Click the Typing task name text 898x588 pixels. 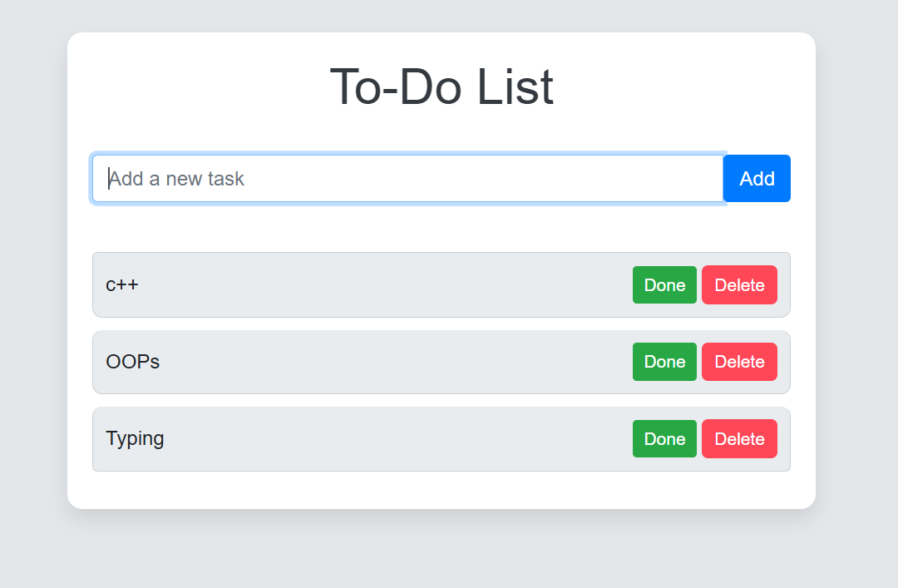(135, 439)
